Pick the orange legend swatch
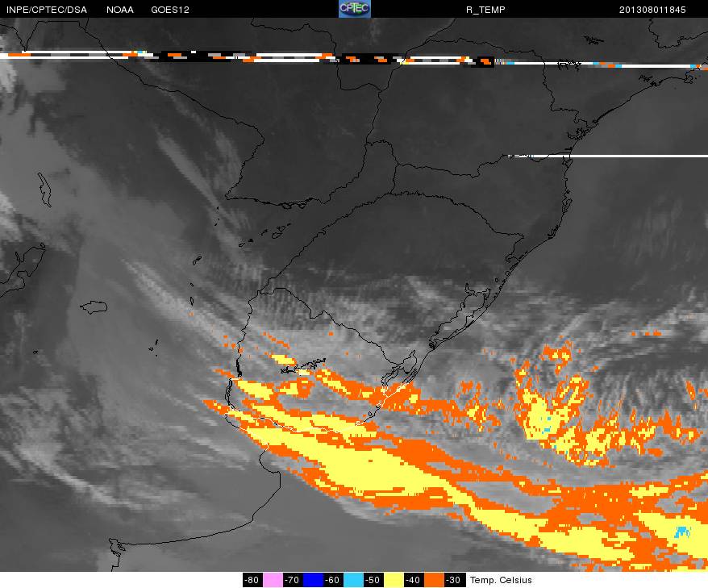This screenshot has height=588, width=708. click(x=434, y=580)
